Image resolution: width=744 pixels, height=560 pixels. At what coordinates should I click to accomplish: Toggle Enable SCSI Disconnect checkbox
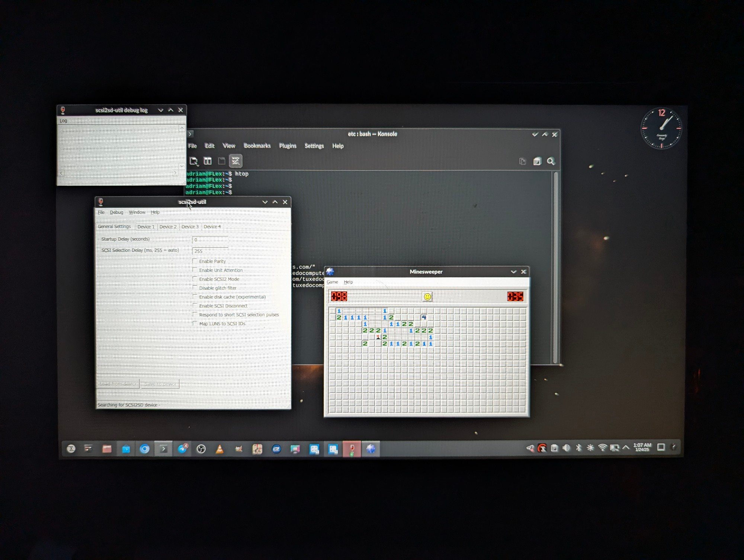(195, 305)
